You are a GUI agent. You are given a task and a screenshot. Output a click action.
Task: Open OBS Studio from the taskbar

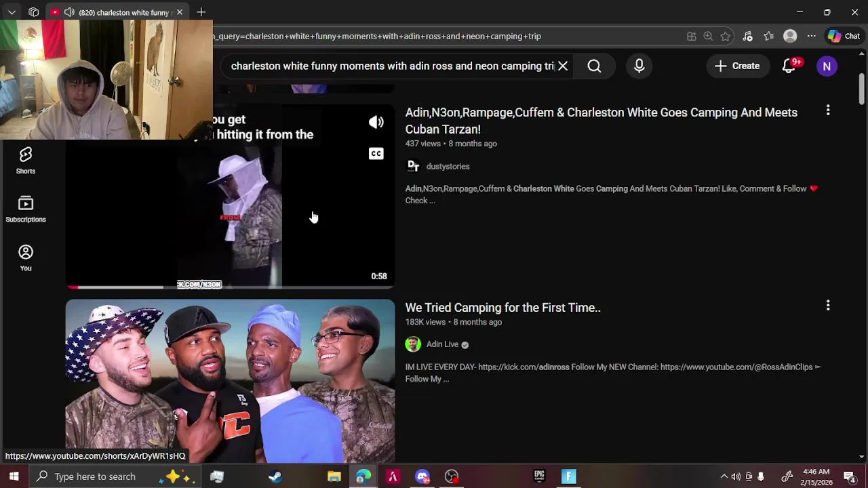click(x=452, y=476)
